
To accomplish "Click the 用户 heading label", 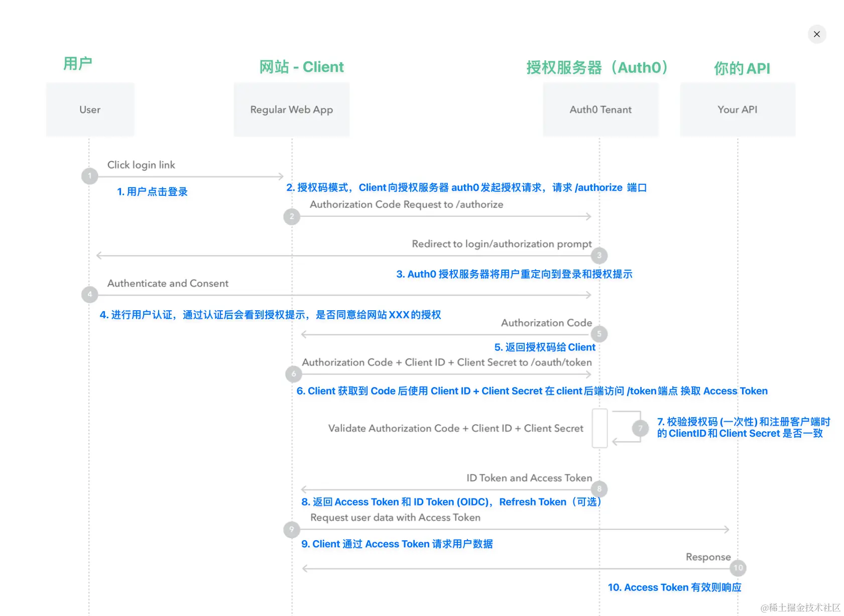I will click(x=77, y=62).
